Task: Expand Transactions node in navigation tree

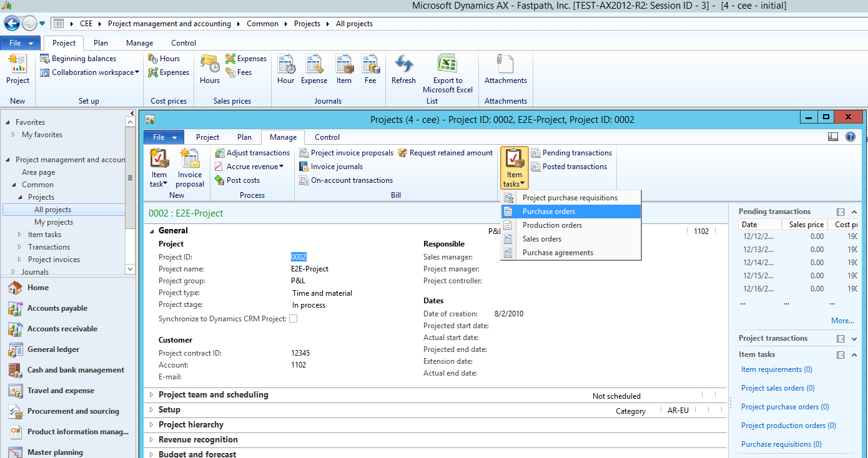Action: (x=20, y=247)
